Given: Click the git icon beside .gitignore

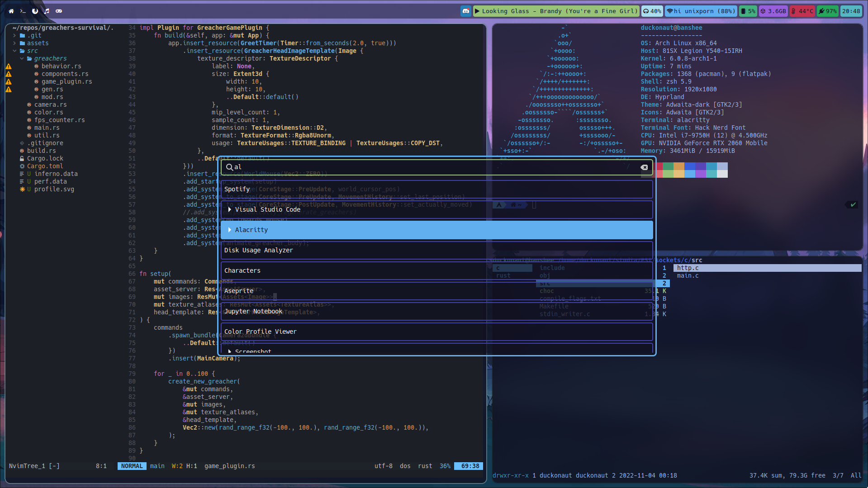Looking at the screenshot, I should coord(22,143).
